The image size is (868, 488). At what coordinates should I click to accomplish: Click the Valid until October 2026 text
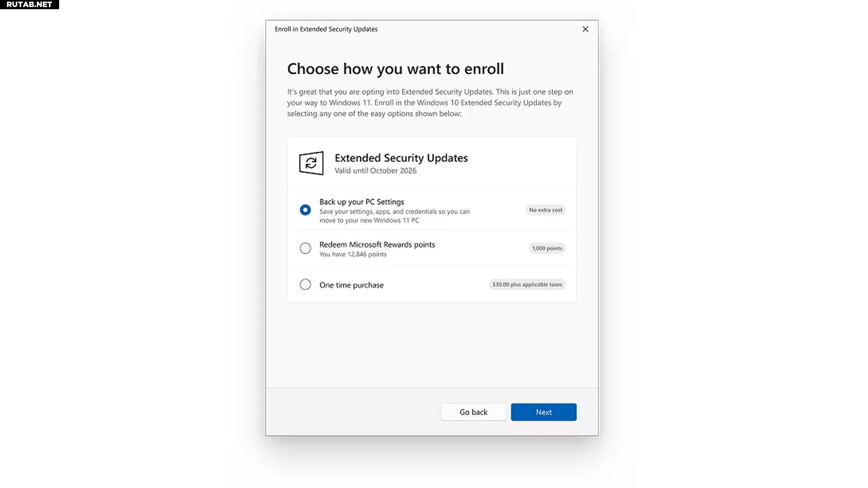375,171
